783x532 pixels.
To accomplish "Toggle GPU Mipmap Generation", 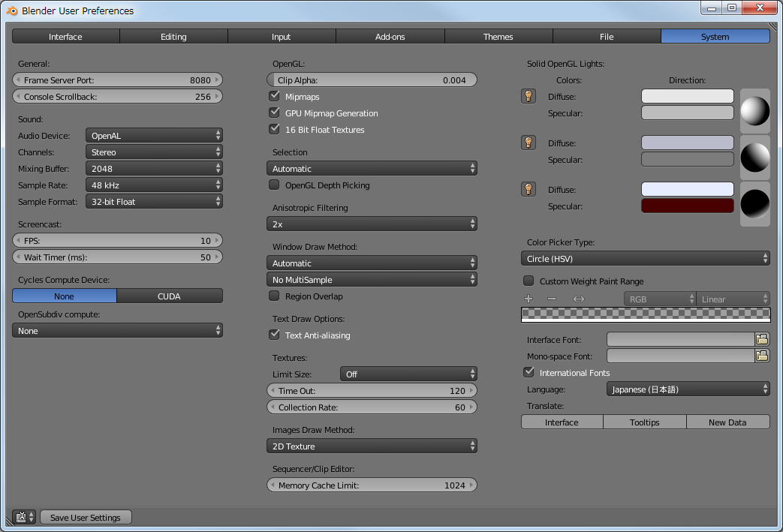I will pyautogui.click(x=274, y=113).
